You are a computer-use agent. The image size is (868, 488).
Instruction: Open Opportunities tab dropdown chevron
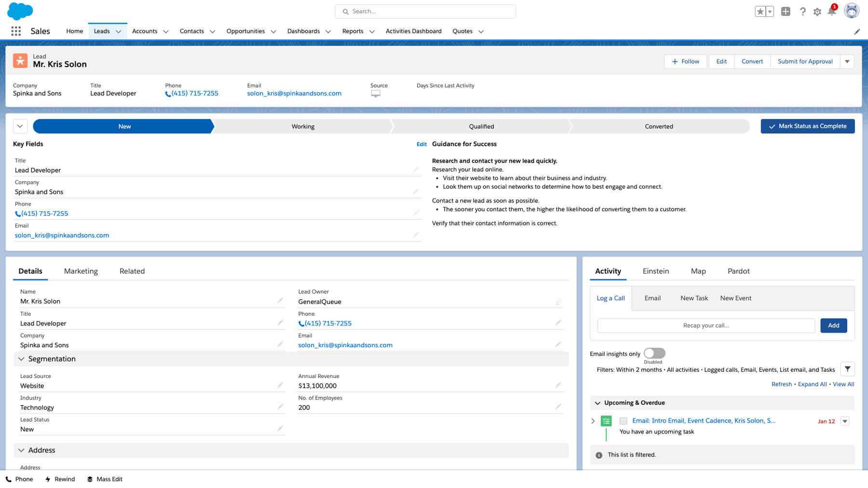tap(273, 31)
